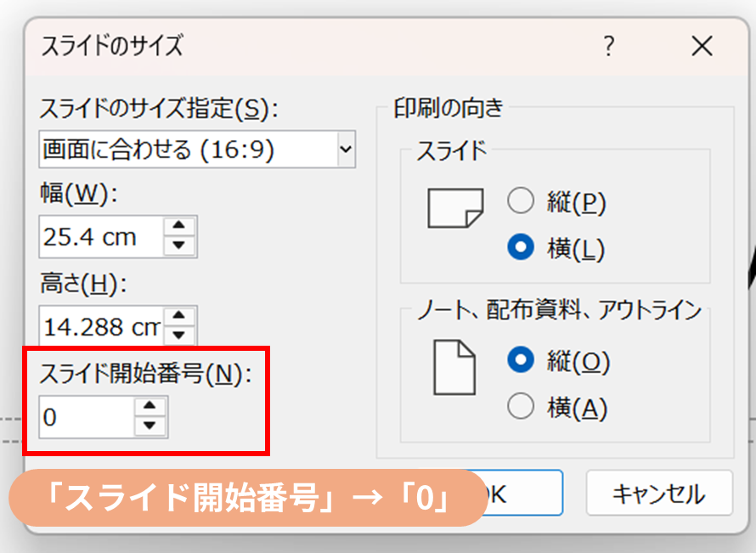756x553 pixels.
Task: Select portrait 縦(P) for slides
Action: 520,201
